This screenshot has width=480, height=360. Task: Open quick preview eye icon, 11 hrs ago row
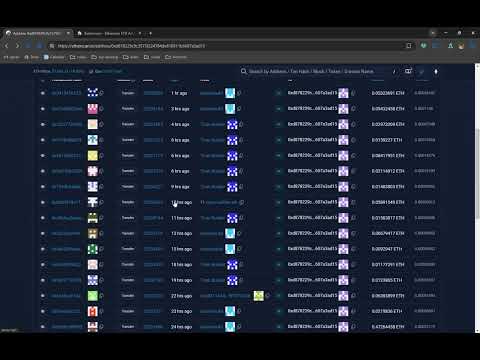coord(43,218)
